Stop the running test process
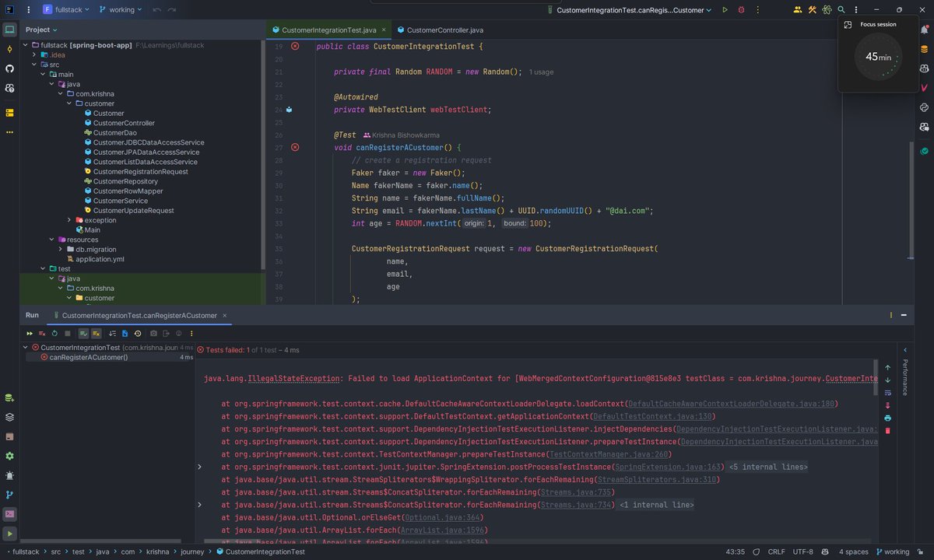Screen dimensions: 934x560 coord(67,333)
